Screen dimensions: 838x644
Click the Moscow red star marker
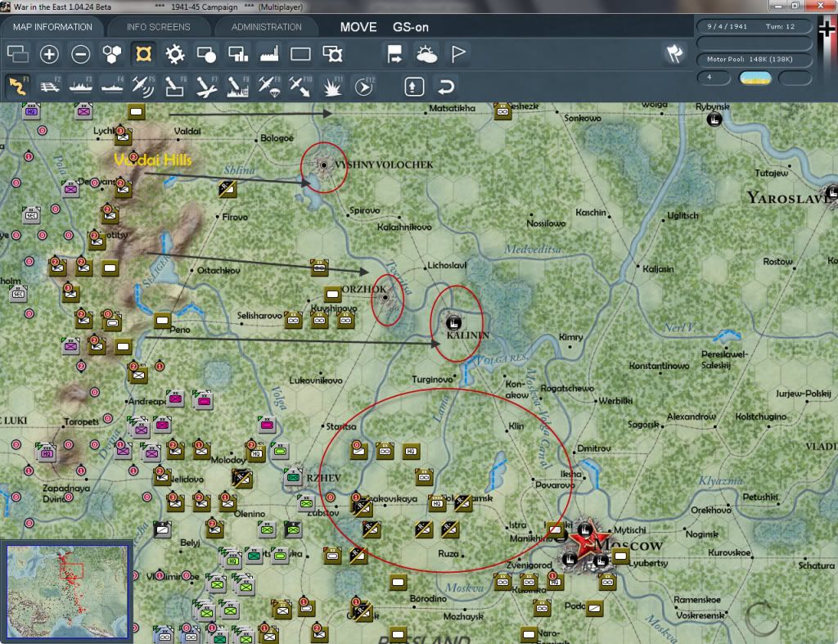588,541
